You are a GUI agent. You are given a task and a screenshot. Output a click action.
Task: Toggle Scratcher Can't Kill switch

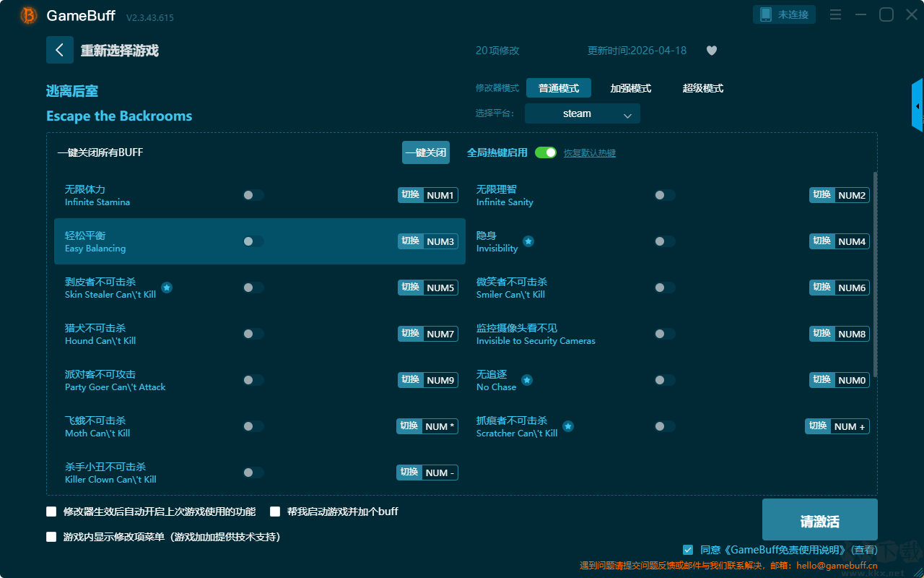tap(665, 426)
